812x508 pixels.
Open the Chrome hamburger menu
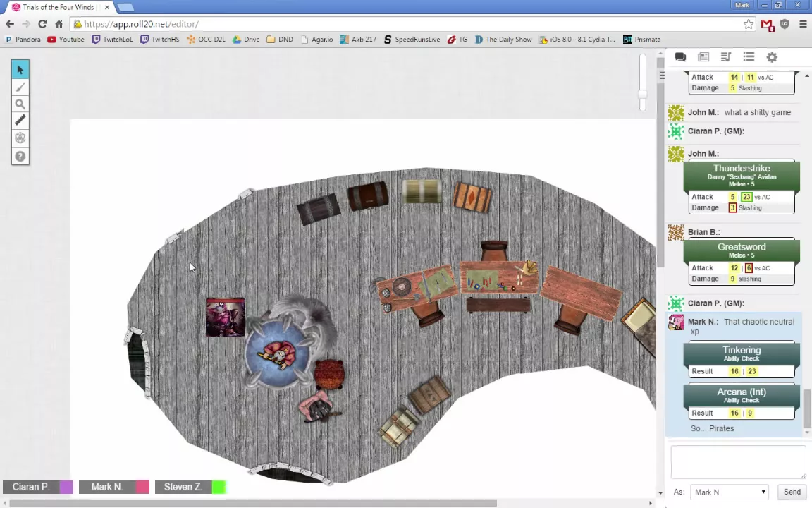click(804, 24)
